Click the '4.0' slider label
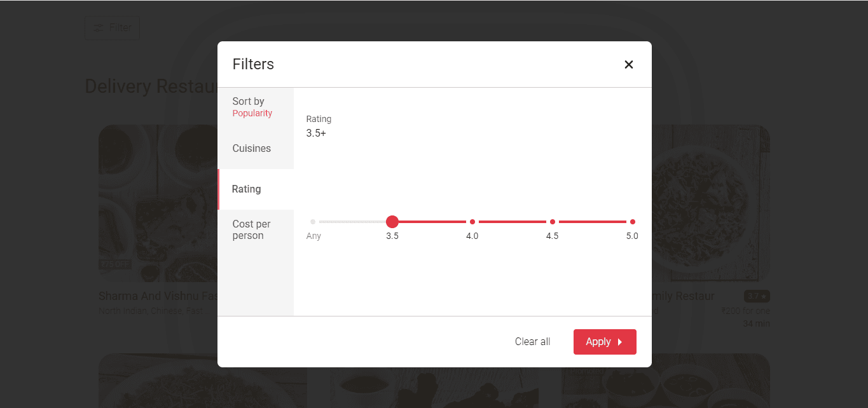 click(x=472, y=236)
